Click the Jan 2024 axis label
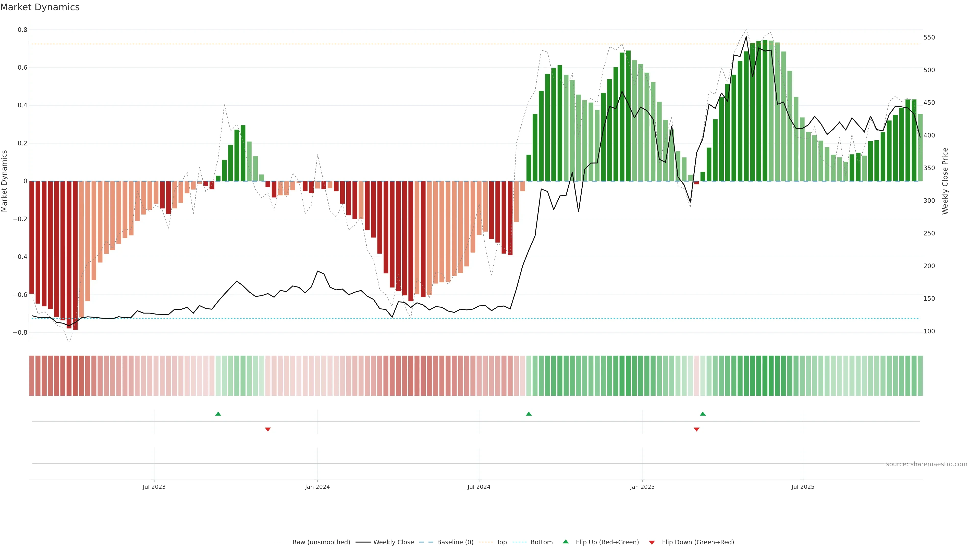 click(x=317, y=487)
